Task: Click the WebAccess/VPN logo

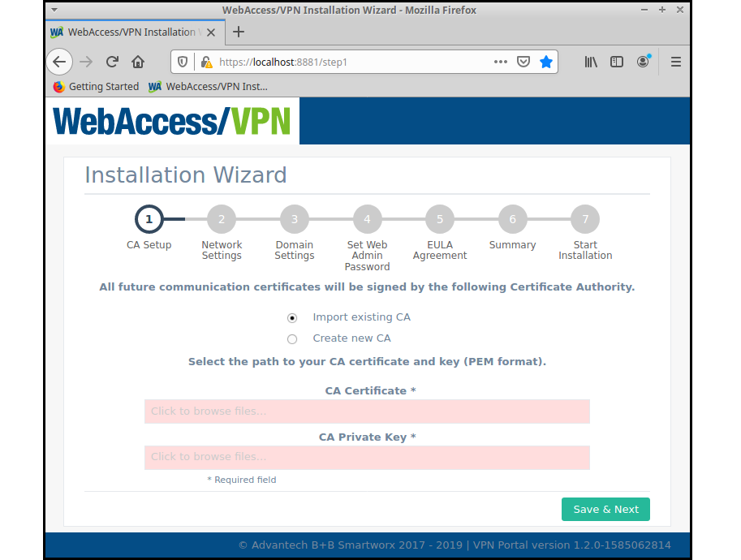Action: tap(171, 121)
